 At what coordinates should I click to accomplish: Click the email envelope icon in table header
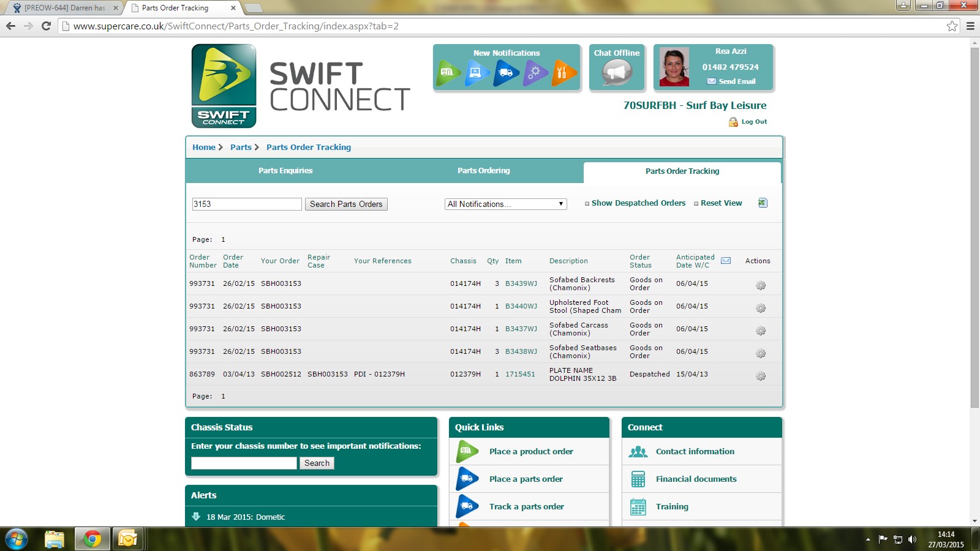coord(726,261)
